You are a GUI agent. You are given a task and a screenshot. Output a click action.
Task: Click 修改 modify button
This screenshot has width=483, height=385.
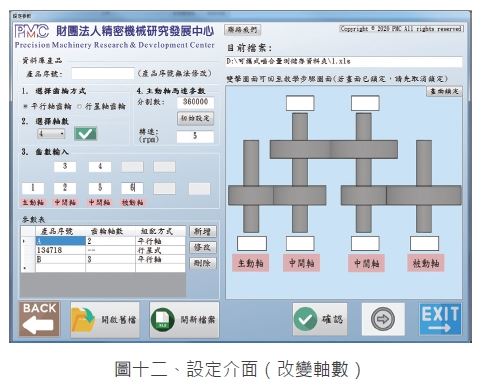(x=203, y=247)
